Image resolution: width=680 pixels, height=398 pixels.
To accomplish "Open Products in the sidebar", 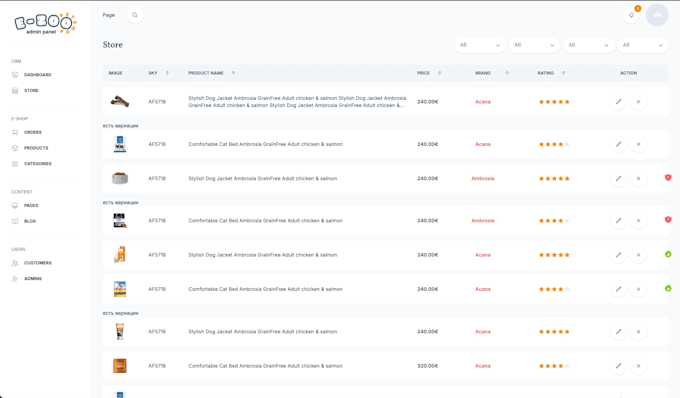I will click(36, 148).
